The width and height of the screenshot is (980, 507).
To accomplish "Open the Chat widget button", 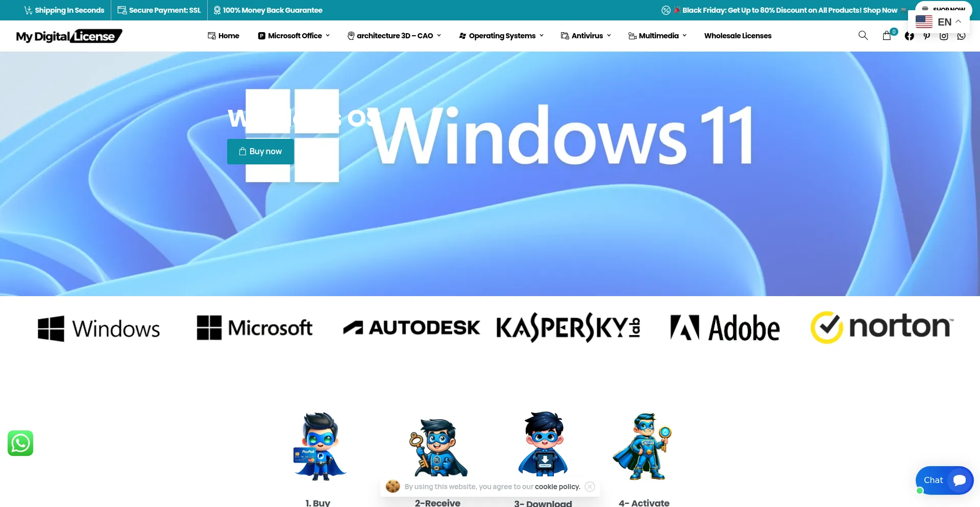I will tap(944, 480).
